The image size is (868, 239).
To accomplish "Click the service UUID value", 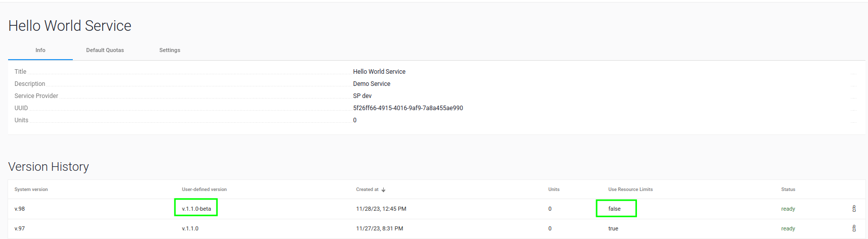I will 407,108.
